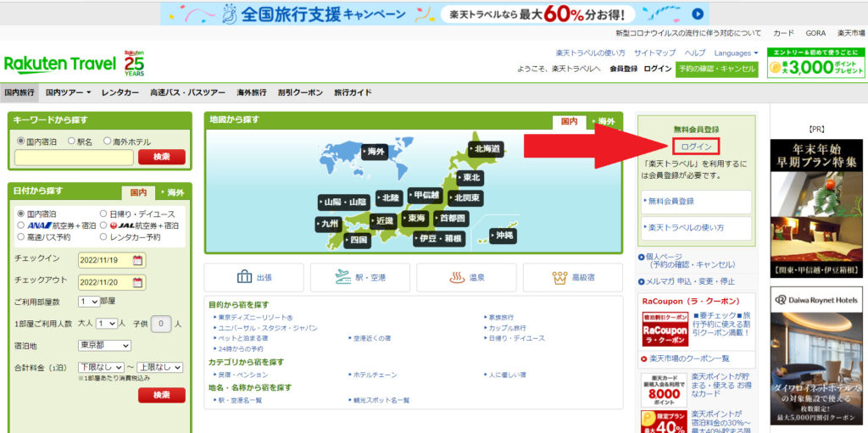Select 海外ホテル radio button

108,142
